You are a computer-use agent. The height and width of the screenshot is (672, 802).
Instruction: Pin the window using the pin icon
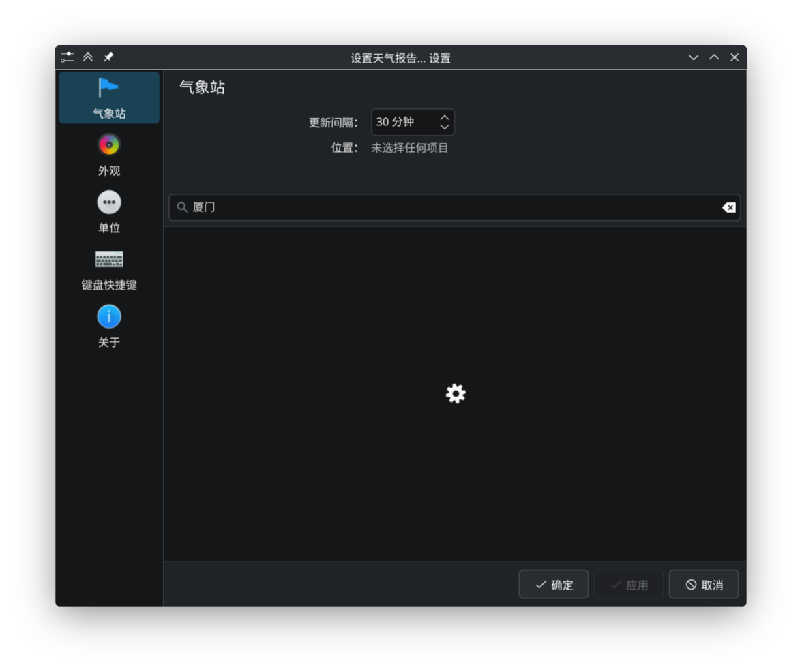point(108,57)
